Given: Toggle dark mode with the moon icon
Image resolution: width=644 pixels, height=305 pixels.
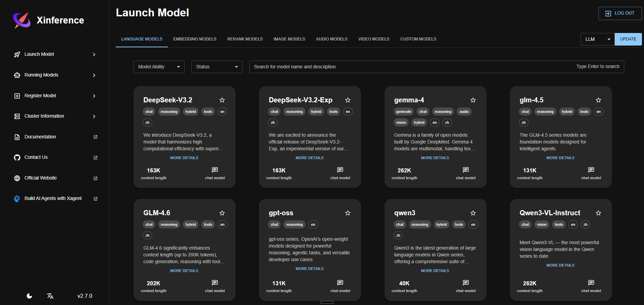Looking at the screenshot, I should pyautogui.click(x=29, y=296).
